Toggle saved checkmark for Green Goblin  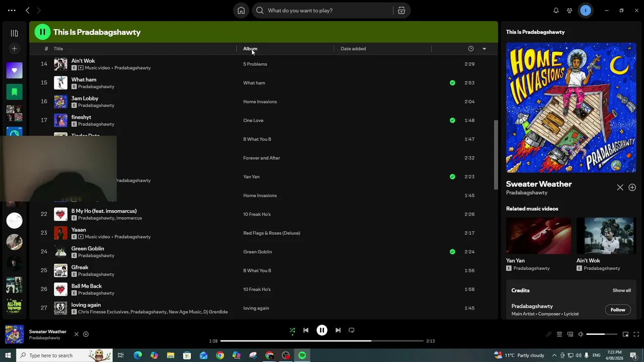[x=452, y=252]
